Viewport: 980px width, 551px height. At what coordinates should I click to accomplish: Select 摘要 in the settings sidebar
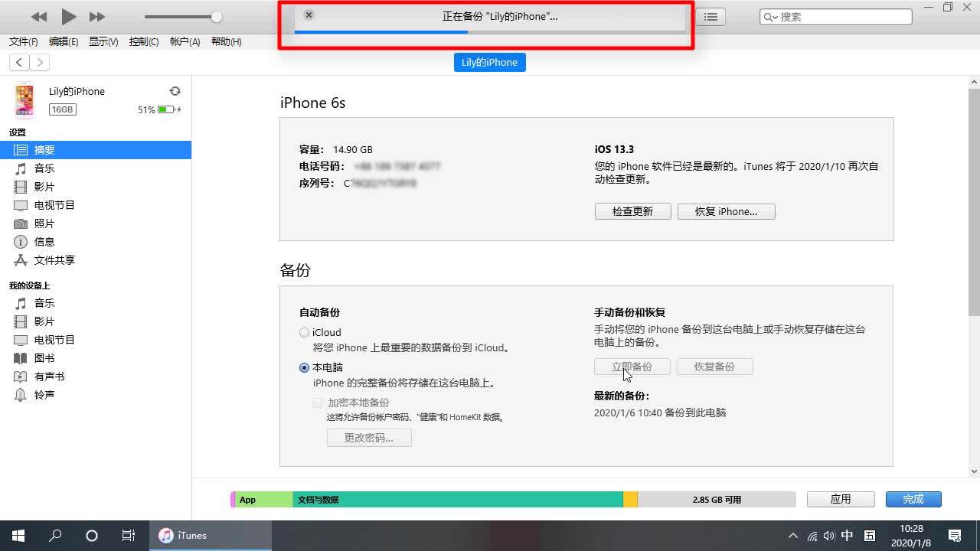point(96,150)
